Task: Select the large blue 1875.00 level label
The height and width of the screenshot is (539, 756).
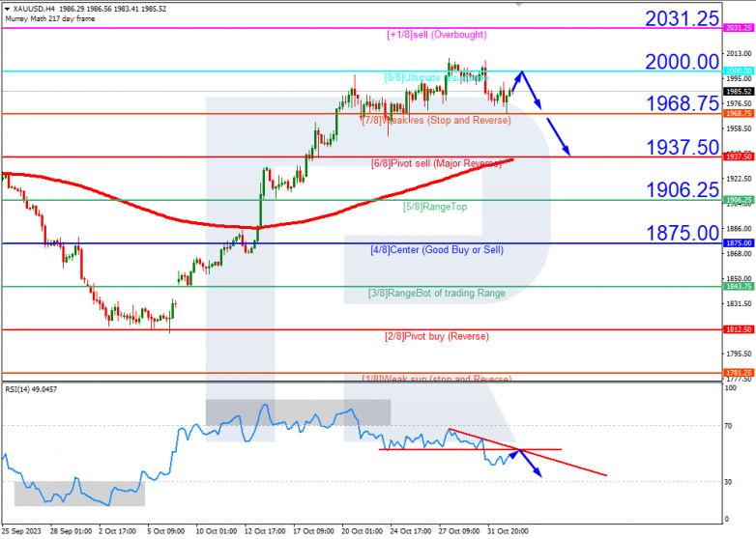Action: [683, 233]
